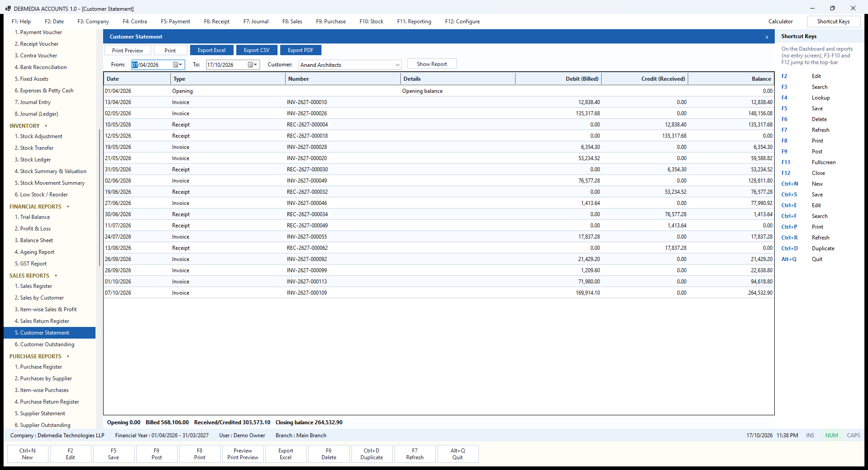Collapse the SALES REPORTS section
868x470 pixels.
[x=56, y=276]
